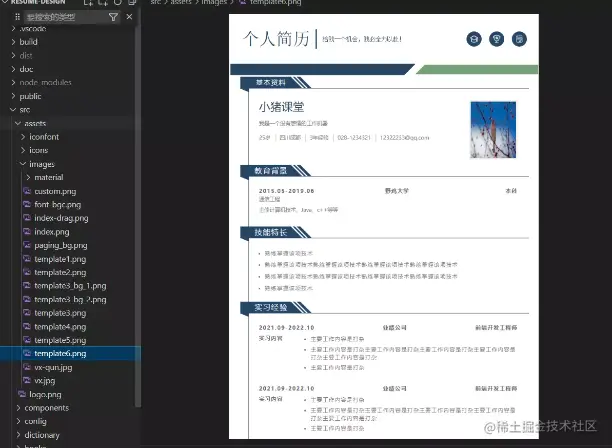Toggle the filter funnel in the explorer search
Screen dimensions: 612x448
click(113, 17)
